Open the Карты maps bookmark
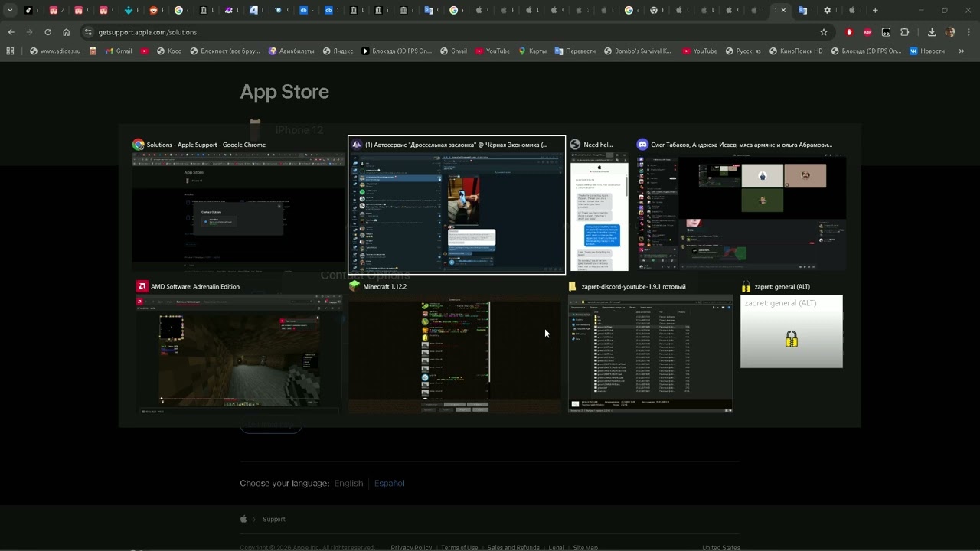 (532, 51)
